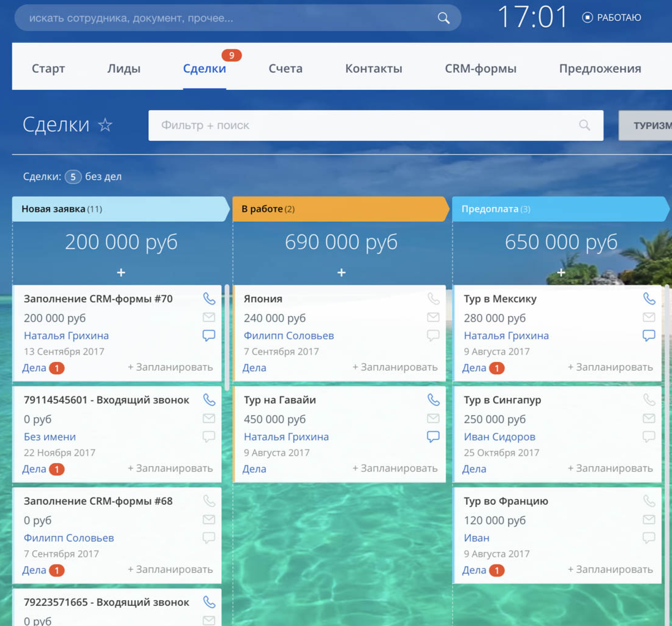The width and height of the screenshot is (672, 626).
Task: Select the Предоплата stage header
Action: click(x=561, y=209)
